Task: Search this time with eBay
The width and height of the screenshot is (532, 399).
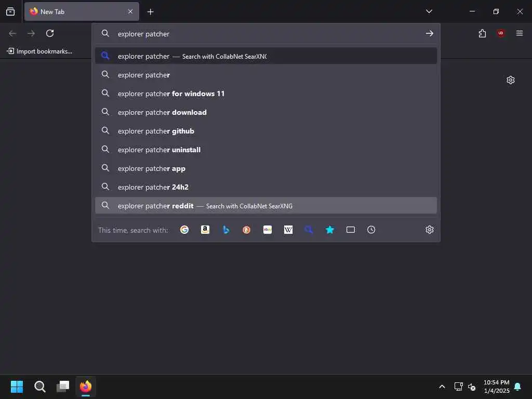Action: pos(268,230)
